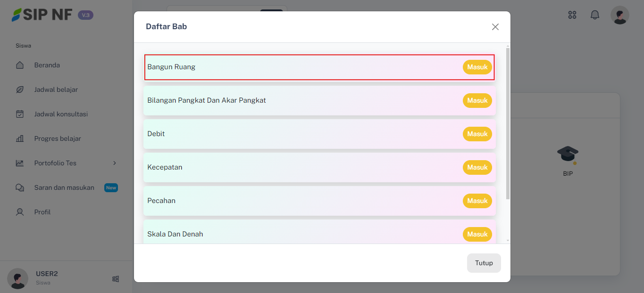Click the Jadwal konsultasi calendar icon

[x=20, y=114]
